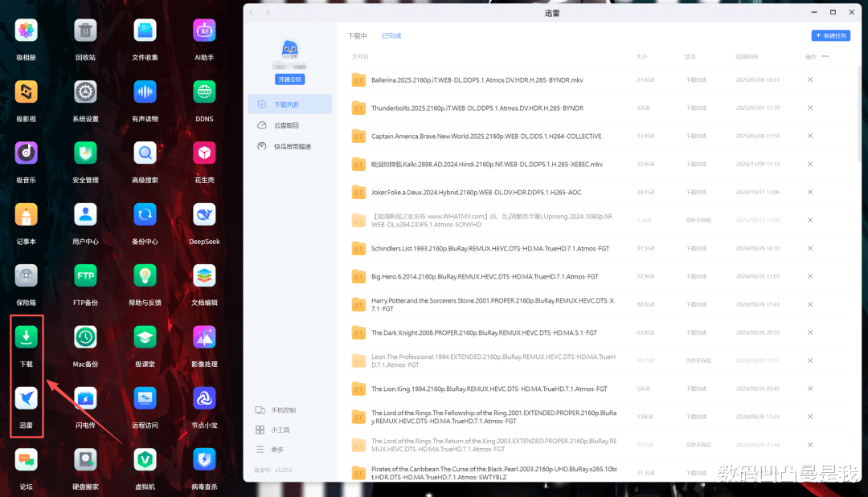Go back with the left arrow
Screen dimensions: 868x497
click(x=252, y=13)
